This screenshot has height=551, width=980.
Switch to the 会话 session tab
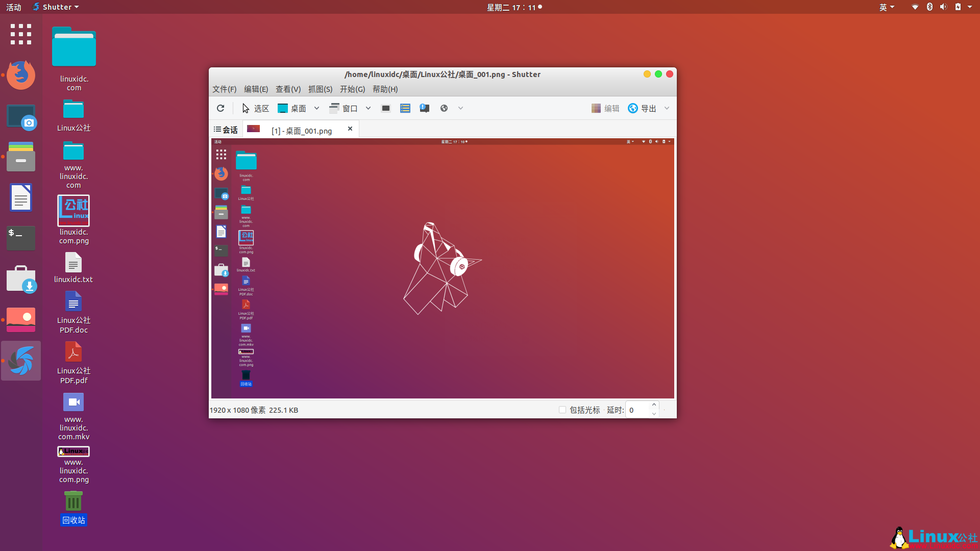[x=226, y=130]
